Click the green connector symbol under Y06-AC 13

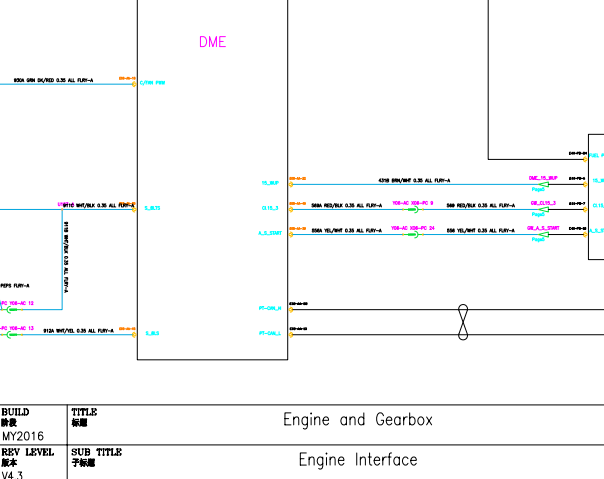(13, 334)
